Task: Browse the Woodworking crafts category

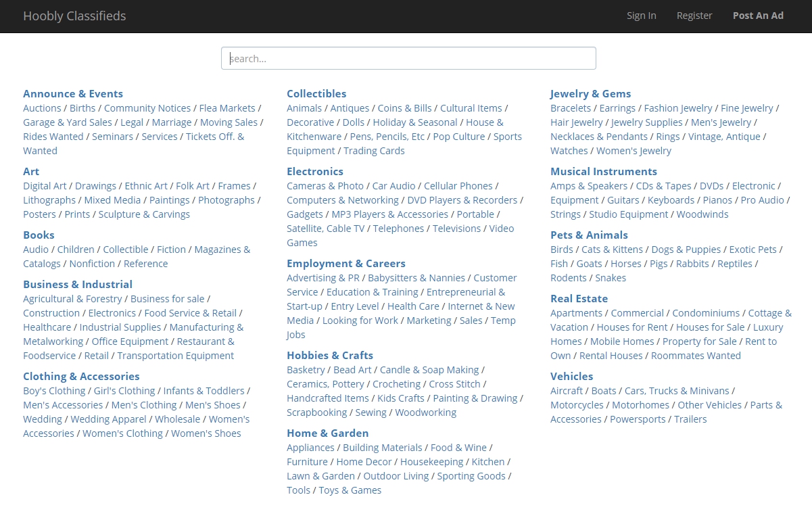Action: click(x=425, y=412)
